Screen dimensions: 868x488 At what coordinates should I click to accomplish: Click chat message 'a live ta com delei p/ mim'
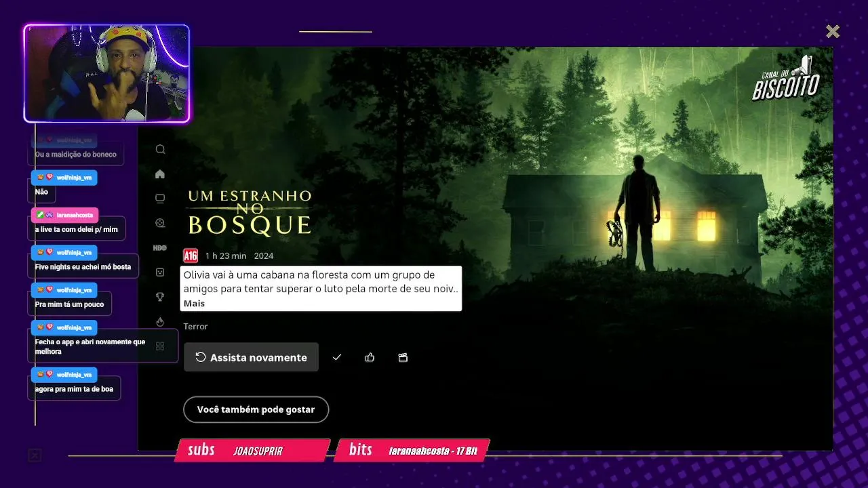[x=77, y=229]
